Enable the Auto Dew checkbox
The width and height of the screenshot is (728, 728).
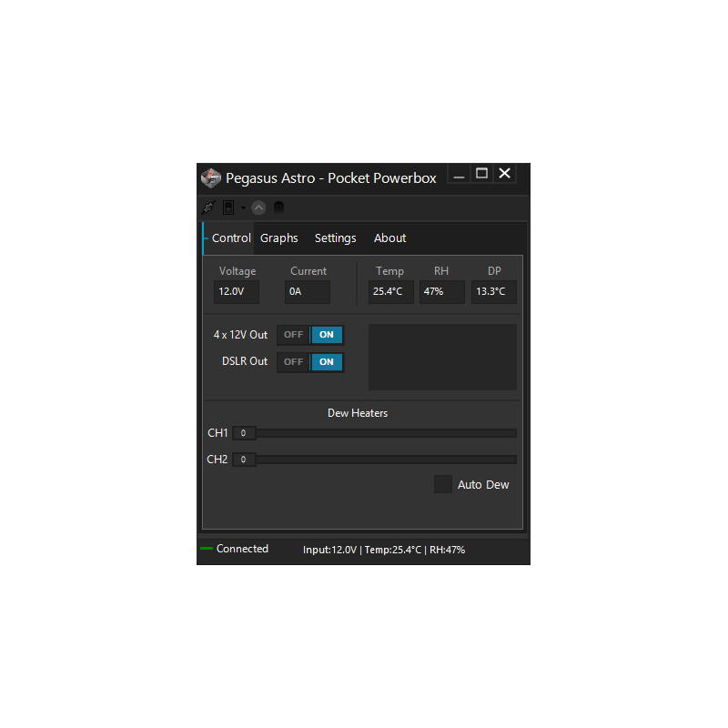tap(443, 484)
